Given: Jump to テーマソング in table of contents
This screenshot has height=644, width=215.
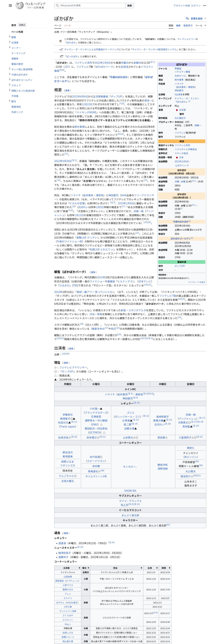Looking at the screenshot, I should (18, 53).
